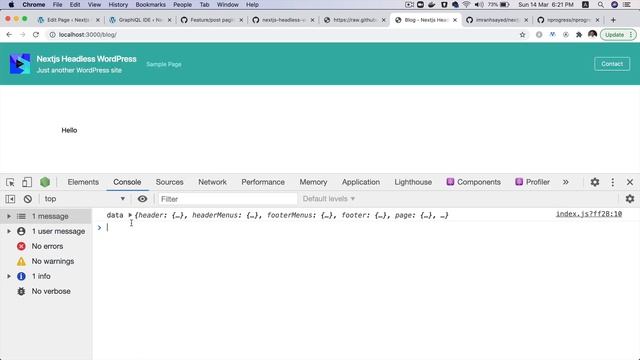Expand the logged data object
Image resolution: width=640 pixels, height=360 pixels.
click(130, 215)
